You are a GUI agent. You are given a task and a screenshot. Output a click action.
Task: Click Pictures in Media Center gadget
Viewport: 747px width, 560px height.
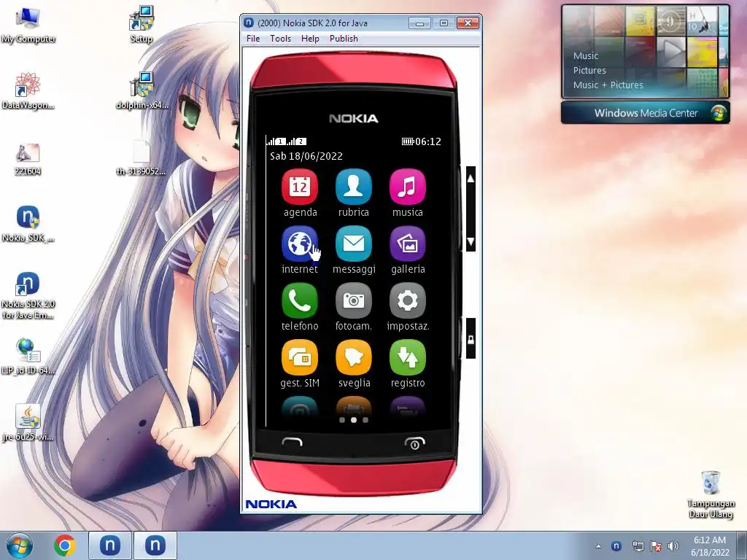pos(589,71)
